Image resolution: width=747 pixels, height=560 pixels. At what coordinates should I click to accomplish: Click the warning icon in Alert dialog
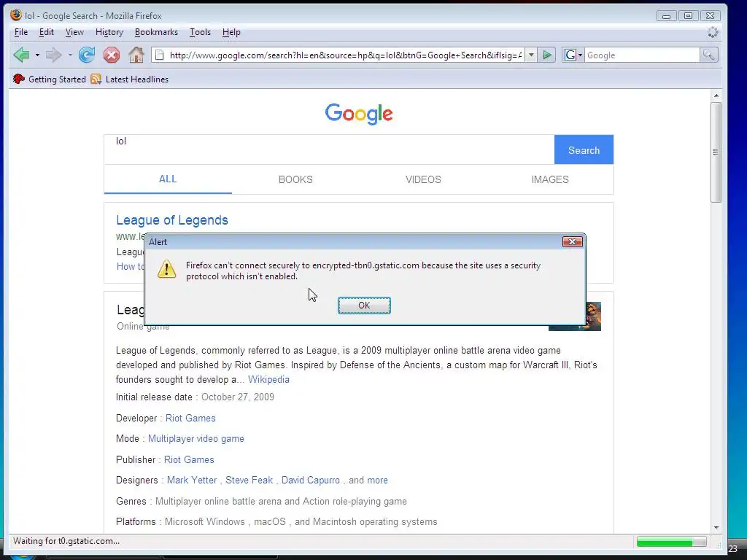[167, 269]
